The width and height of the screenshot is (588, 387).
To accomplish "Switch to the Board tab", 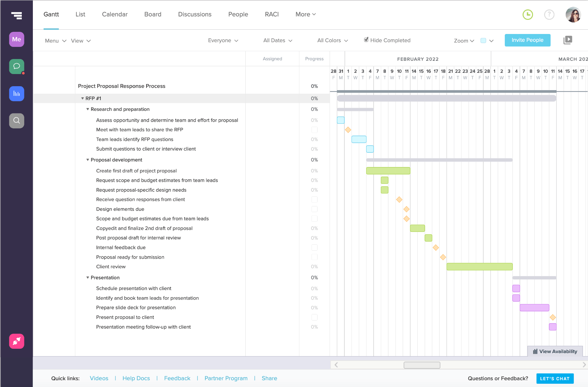I will point(153,14).
